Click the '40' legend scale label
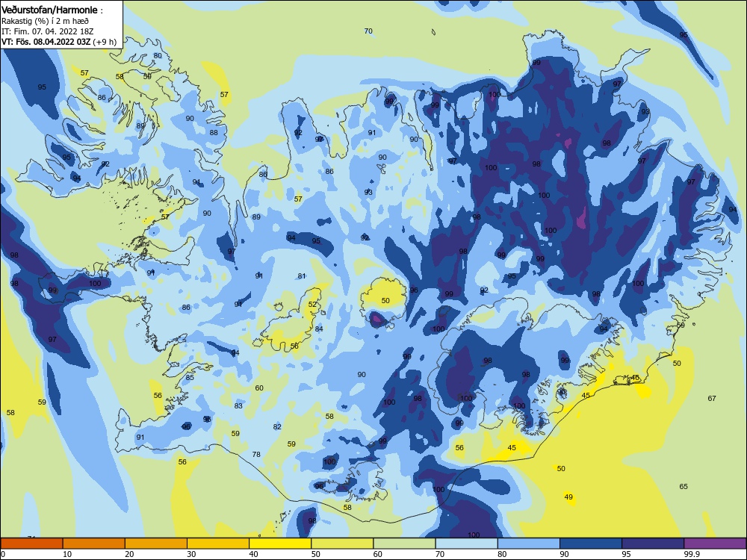 pyautogui.click(x=253, y=554)
